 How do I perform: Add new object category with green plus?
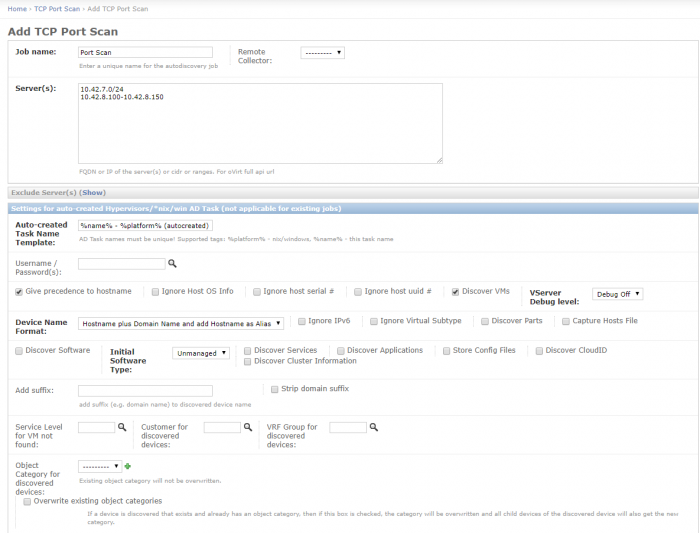point(128,466)
